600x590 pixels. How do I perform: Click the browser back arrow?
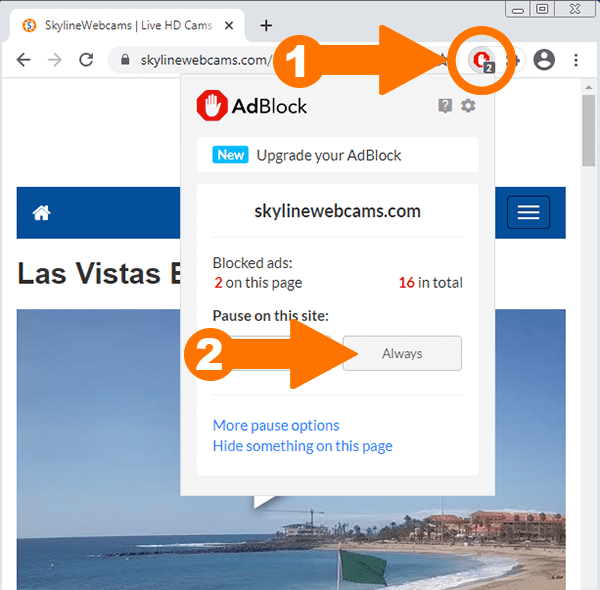pyautogui.click(x=23, y=60)
